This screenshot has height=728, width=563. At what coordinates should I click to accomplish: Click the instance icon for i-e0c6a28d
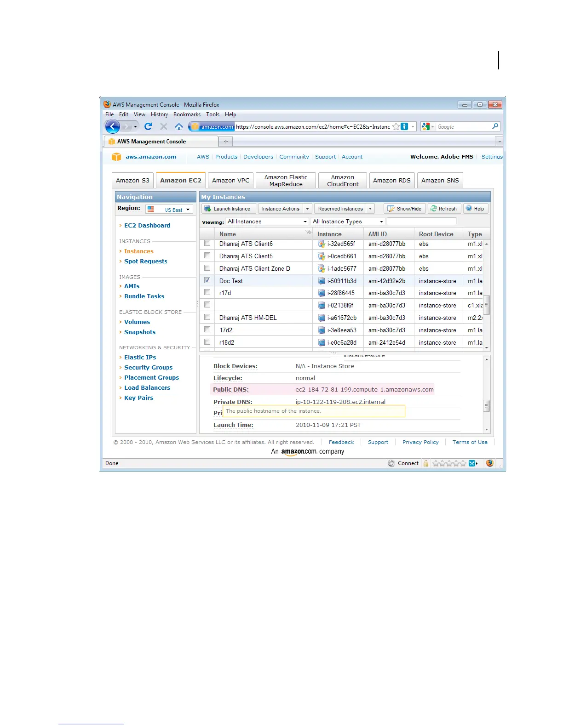click(x=322, y=342)
